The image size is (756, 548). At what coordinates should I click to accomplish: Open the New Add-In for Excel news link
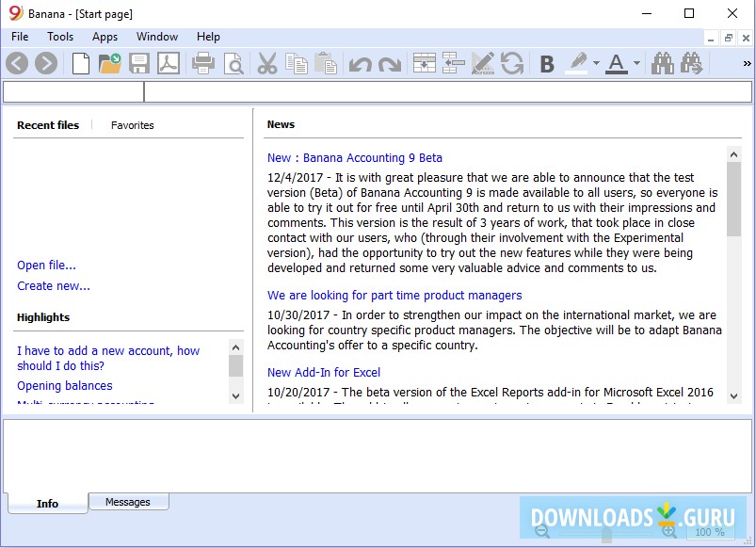pos(324,373)
